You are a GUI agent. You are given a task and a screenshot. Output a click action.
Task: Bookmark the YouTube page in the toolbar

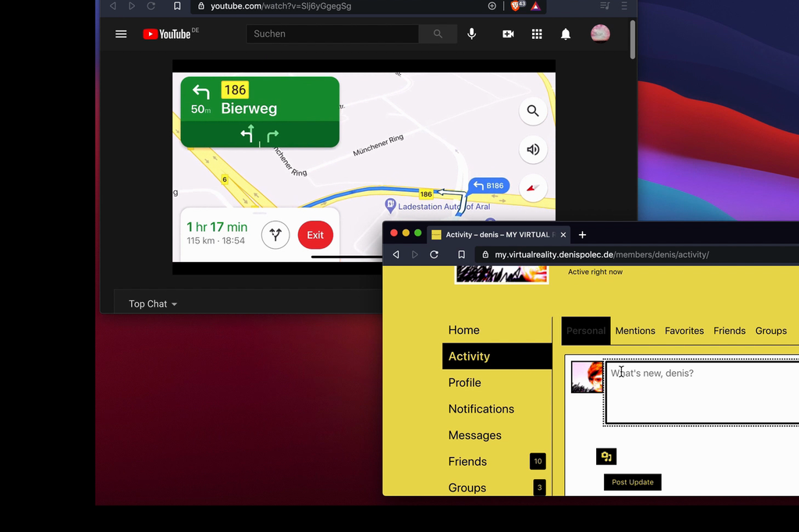point(177,6)
